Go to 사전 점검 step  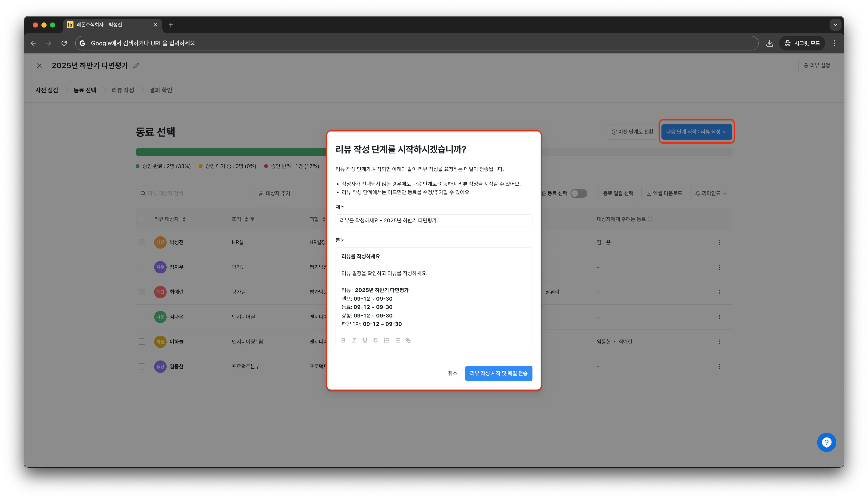[47, 90]
